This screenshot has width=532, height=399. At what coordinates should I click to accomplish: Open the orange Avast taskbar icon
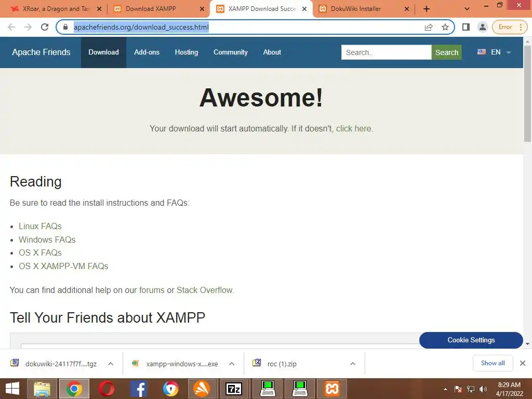click(x=201, y=389)
